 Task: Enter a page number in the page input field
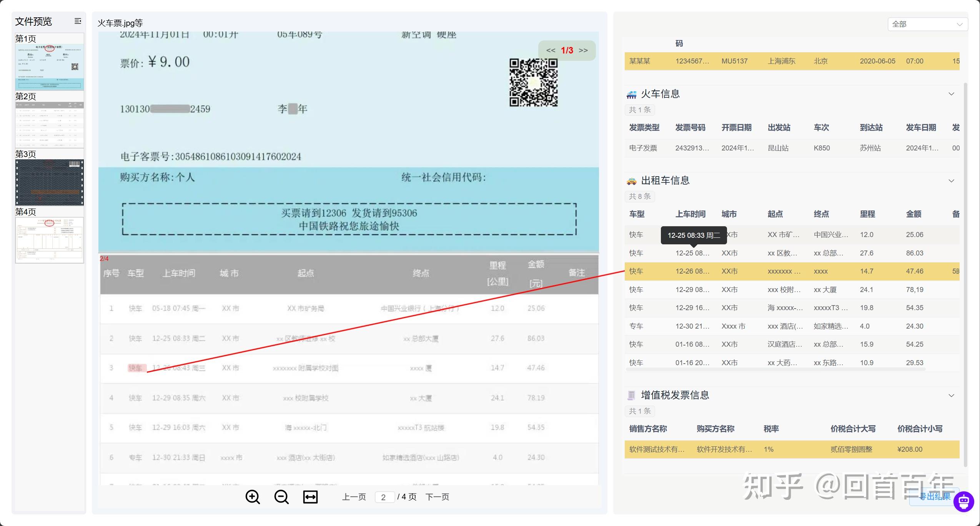[x=384, y=497]
